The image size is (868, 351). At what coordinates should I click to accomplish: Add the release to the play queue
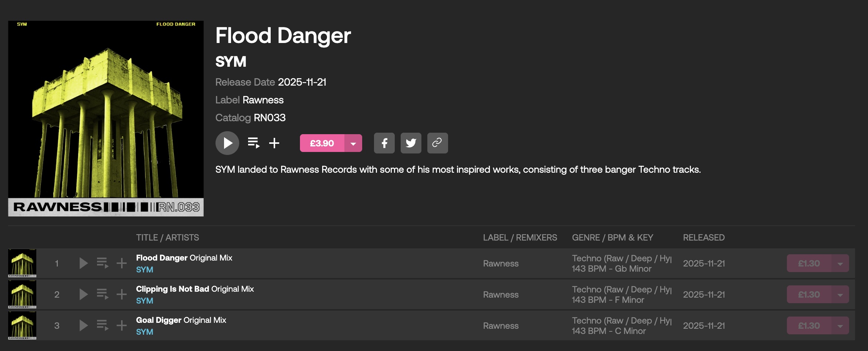click(254, 143)
